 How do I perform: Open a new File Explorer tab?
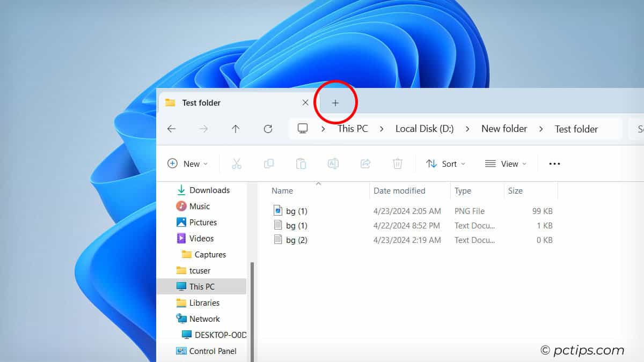[336, 102]
